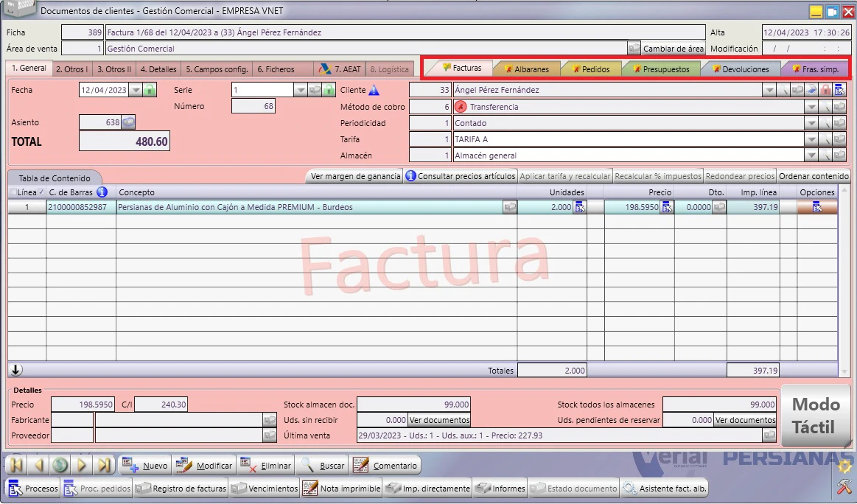This screenshot has width=857, height=504.
Task: Click green refresh globe icon in navigation
Action: point(60,465)
